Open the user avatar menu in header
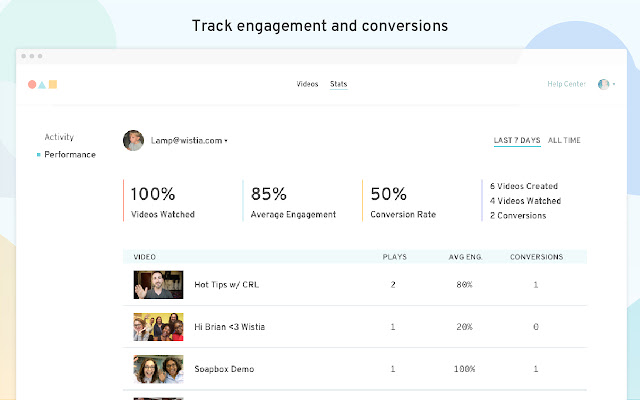640x400 pixels. 603,84
